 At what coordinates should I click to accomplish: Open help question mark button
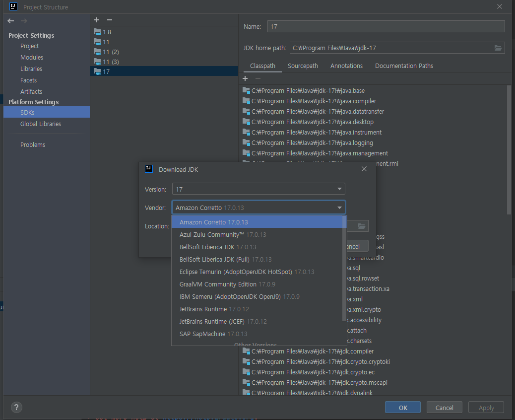[16, 408]
